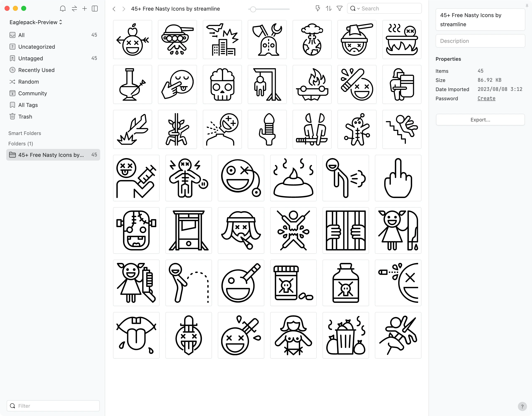Click the 45+ Free Nasty Icons folder
Viewport: 532px width, 416px height.
pyautogui.click(x=52, y=155)
